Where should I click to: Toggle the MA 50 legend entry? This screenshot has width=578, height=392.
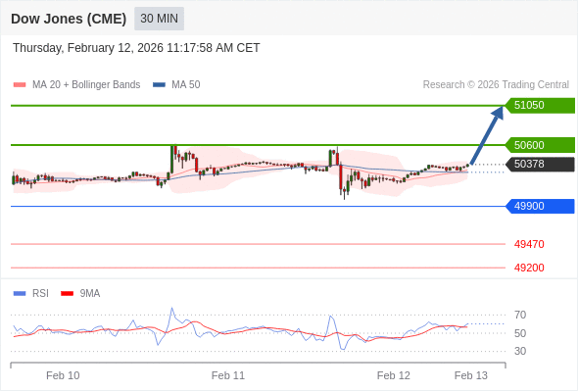point(176,85)
